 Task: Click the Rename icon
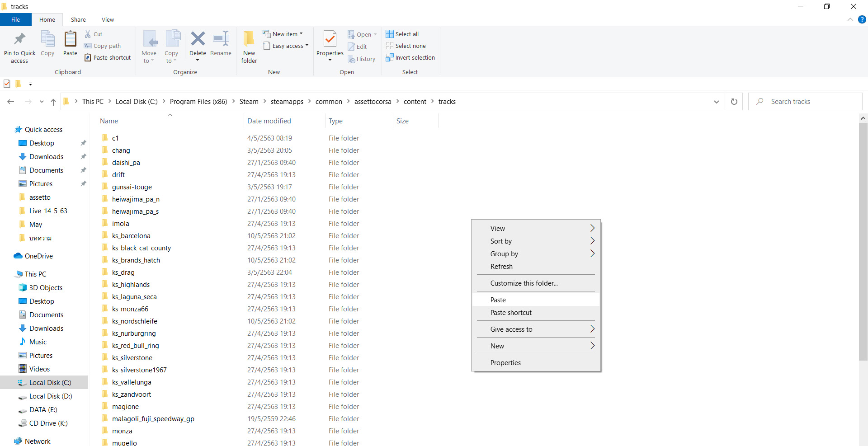tap(221, 39)
